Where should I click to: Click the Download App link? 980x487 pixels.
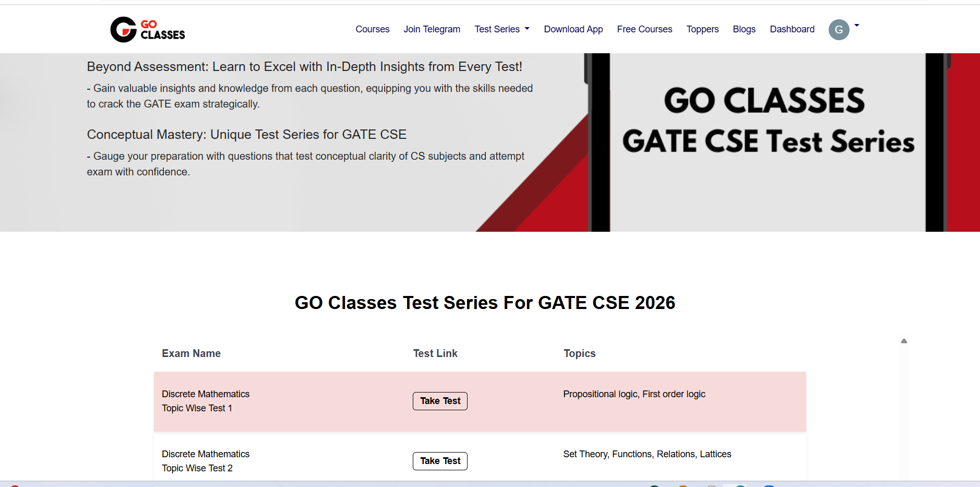(573, 29)
